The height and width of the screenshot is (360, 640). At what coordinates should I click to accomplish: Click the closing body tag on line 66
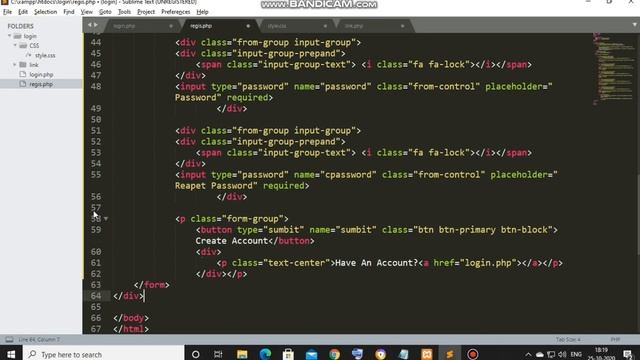click(131, 318)
